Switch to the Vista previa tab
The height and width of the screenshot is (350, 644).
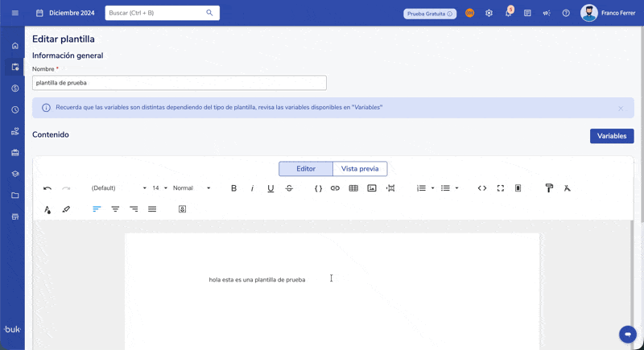(360, 169)
